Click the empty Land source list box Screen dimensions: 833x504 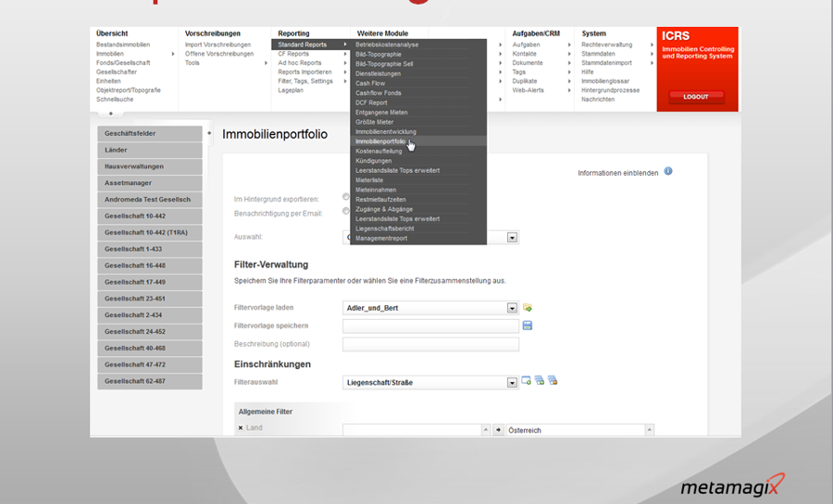click(x=412, y=430)
